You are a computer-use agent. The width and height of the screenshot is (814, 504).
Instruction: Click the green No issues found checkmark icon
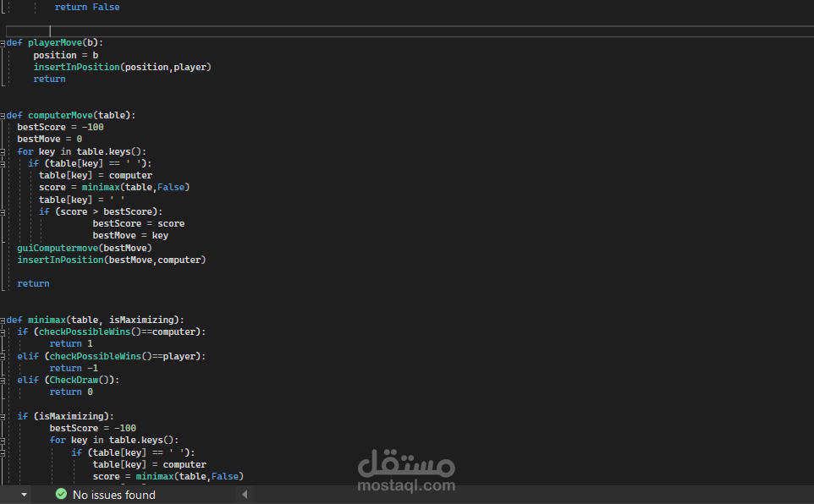61,494
